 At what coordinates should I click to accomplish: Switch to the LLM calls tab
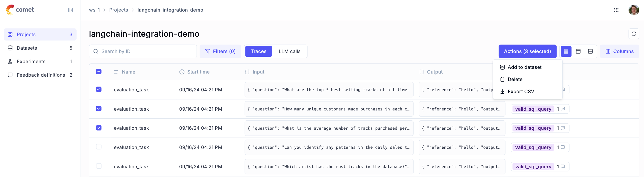pos(289,51)
